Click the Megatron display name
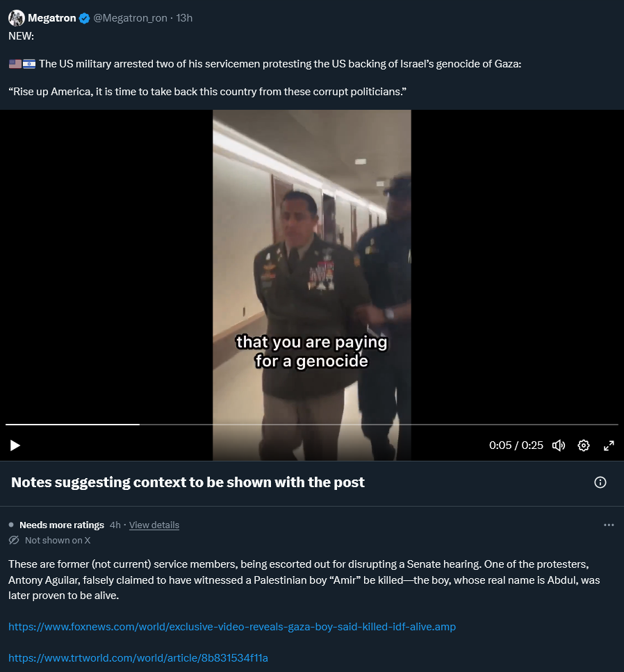624x672 pixels. pyautogui.click(x=52, y=18)
